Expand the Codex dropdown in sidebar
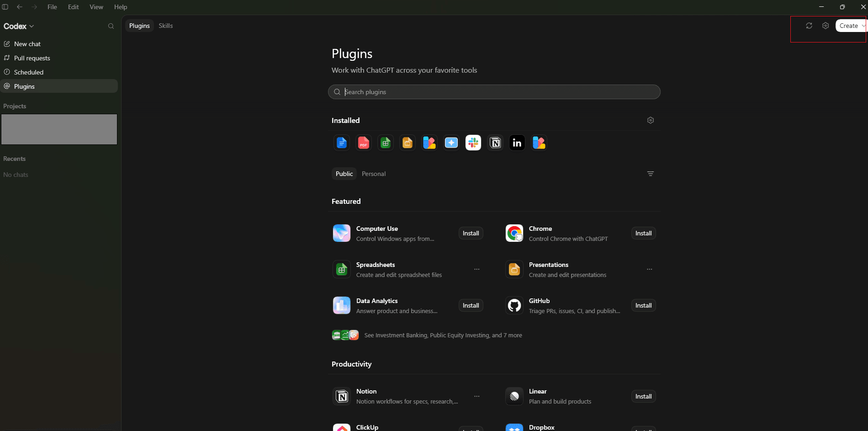The width and height of the screenshot is (868, 431). (x=19, y=26)
